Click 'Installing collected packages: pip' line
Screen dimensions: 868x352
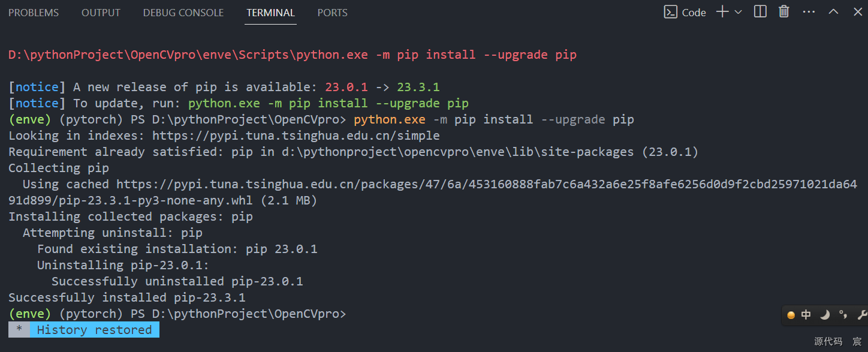(131, 216)
